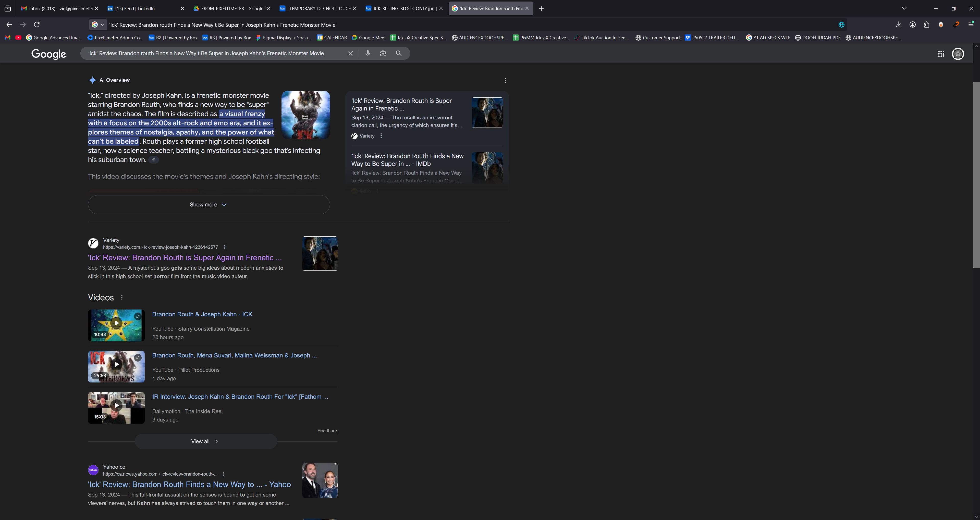This screenshot has height=520, width=980.
Task: Close the ICK_BILLING_BLOCK_ONLY.jpg tab
Action: (x=441, y=8)
